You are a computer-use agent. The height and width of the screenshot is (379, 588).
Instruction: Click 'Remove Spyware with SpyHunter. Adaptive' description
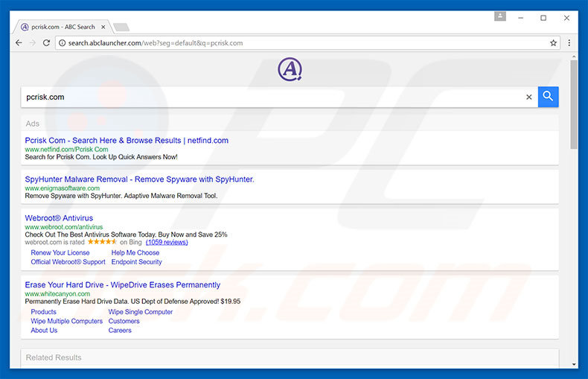point(121,196)
